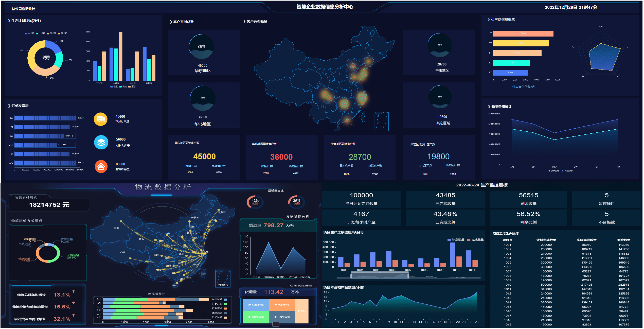The image size is (644, 329).
Task: Click the 35% liquid gauge for 华东地区
Action: [202, 47]
